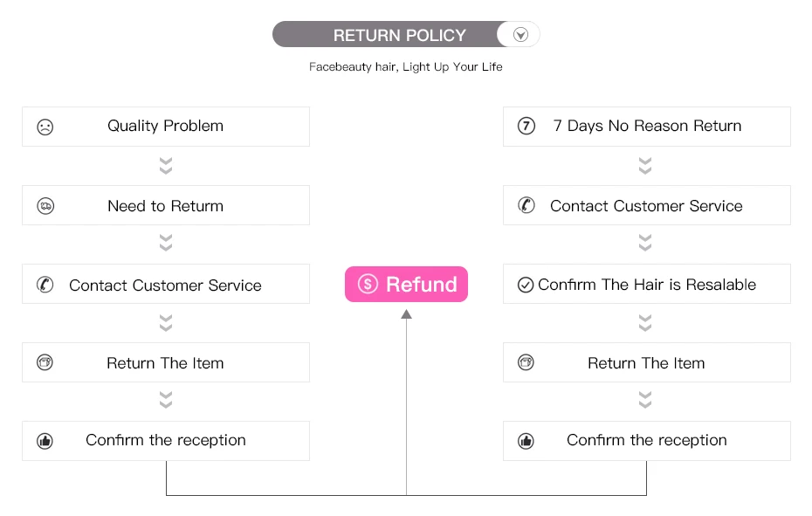The width and height of the screenshot is (812, 516).
Task: Click the package icon below Confirm The Hair is Resalable
Action: click(526, 362)
